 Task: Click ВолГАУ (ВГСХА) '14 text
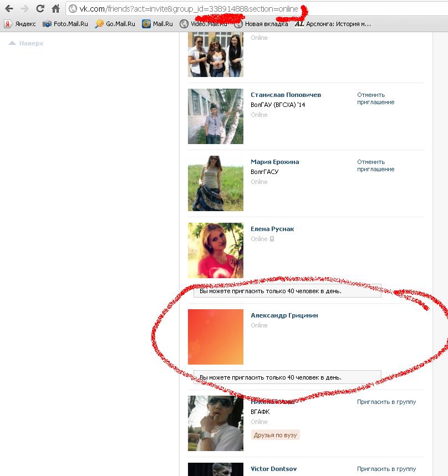(x=278, y=105)
